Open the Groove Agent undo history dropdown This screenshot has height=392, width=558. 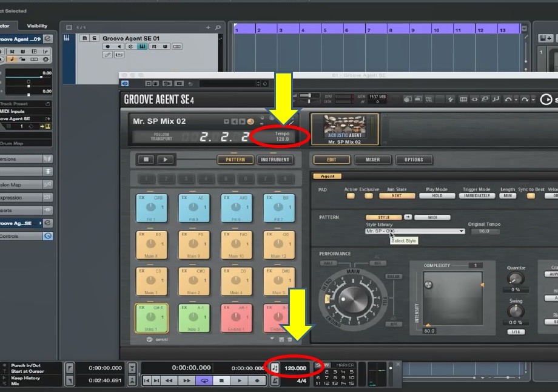tap(516, 100)
